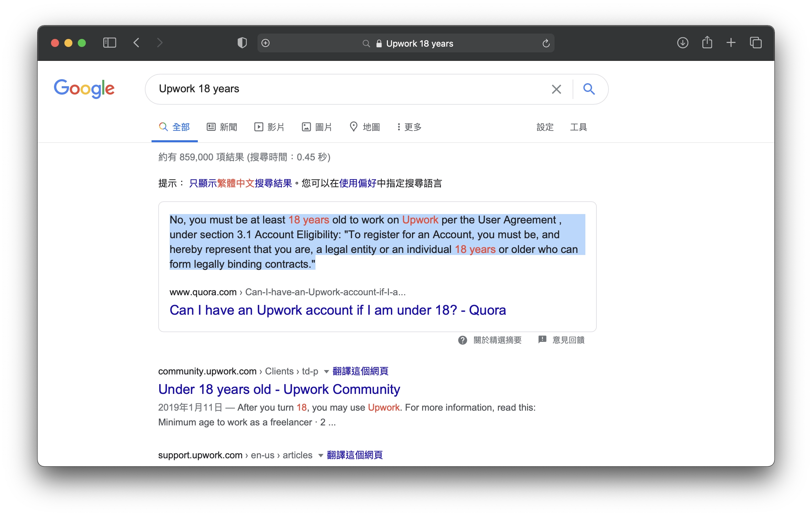This screenshot has height=516, width=812.
Task: Open the 工具 search tools
Action: tap(578, 127)
